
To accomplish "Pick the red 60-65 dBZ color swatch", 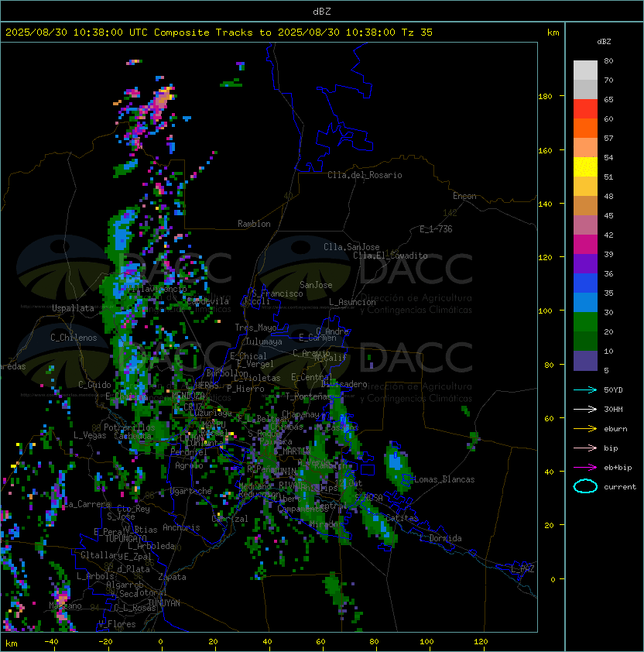I will (585, 108).
